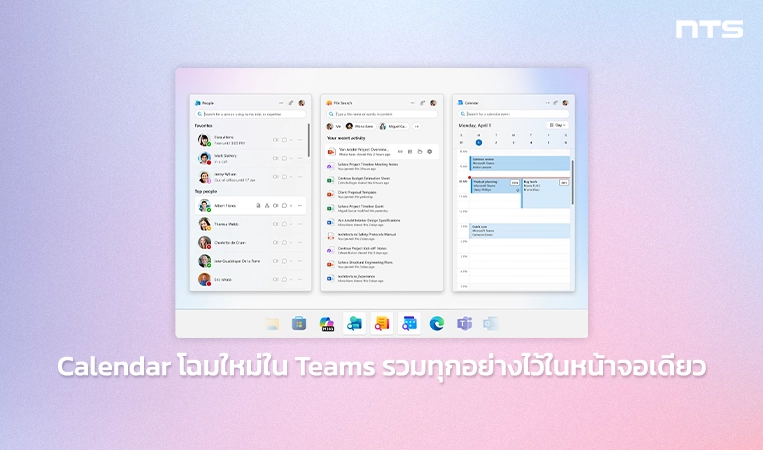Click the Calendar day view scrollbar
This screenshot has height=450, width=763.
click(572, 182)
